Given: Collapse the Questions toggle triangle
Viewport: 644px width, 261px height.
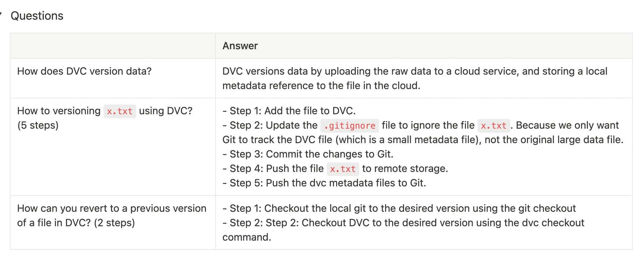Looking at the screenshot, I should (1, 15).
